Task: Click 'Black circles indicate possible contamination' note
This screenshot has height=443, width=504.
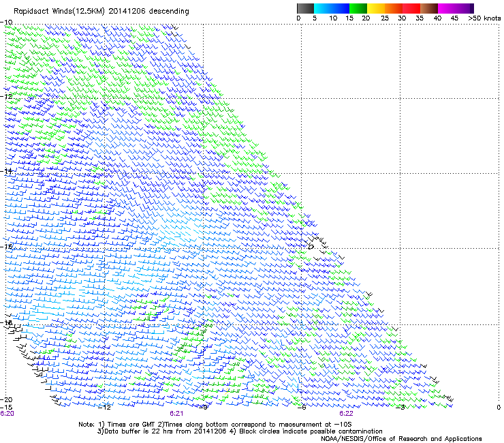Action: pos(309,431)
